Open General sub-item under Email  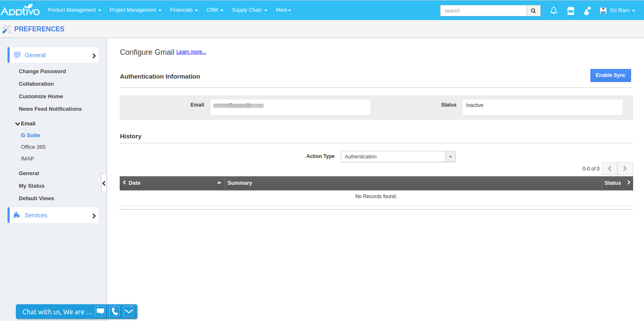point(29,173)
